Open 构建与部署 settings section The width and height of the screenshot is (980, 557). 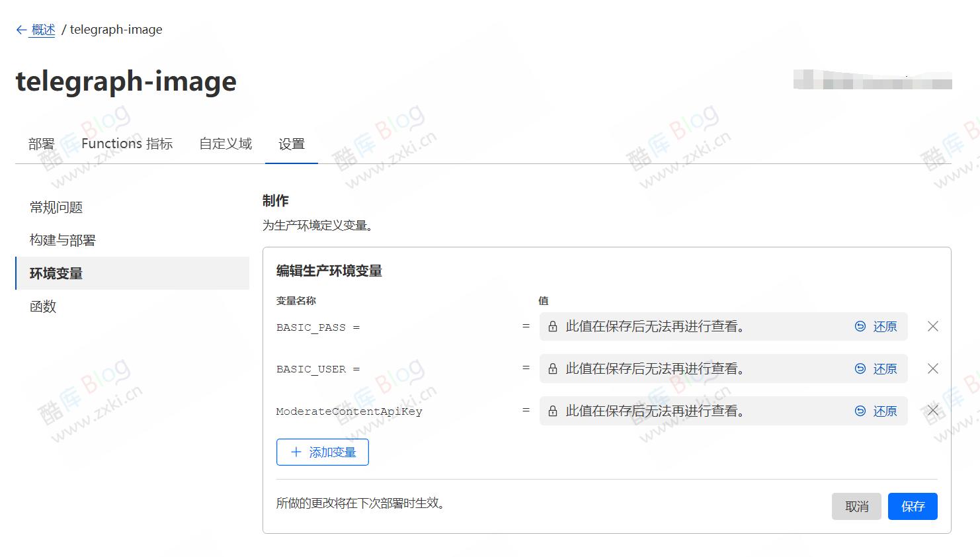tap(63, 239)
